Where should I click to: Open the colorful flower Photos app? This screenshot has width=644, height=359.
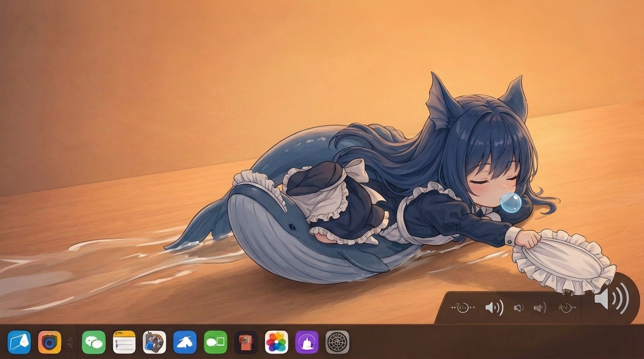coord(277,342)
